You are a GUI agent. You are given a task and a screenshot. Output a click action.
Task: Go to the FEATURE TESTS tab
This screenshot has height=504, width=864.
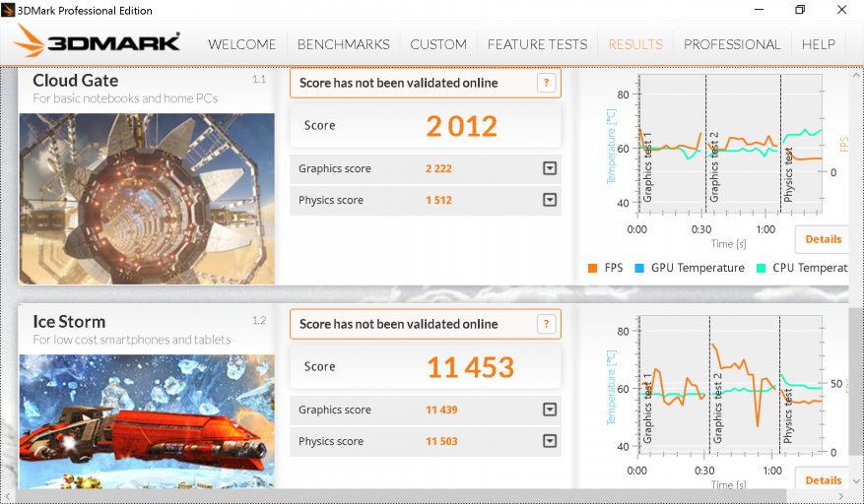click(x=537, y=44)
